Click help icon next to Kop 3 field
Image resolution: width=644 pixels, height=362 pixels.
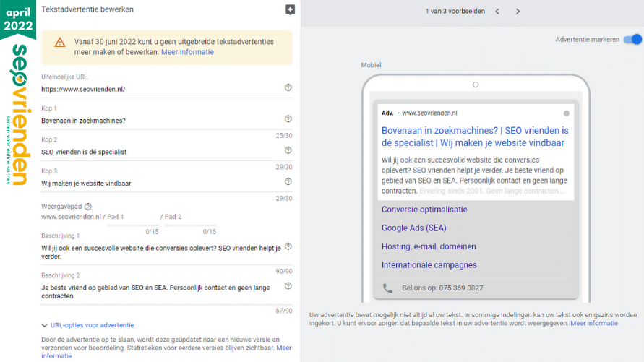288,182
